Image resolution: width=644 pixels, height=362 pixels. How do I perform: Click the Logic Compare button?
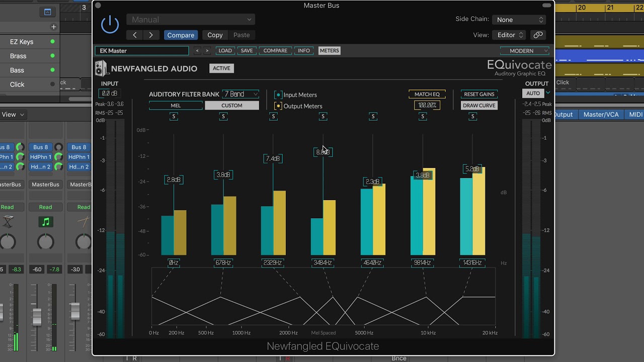181,35
